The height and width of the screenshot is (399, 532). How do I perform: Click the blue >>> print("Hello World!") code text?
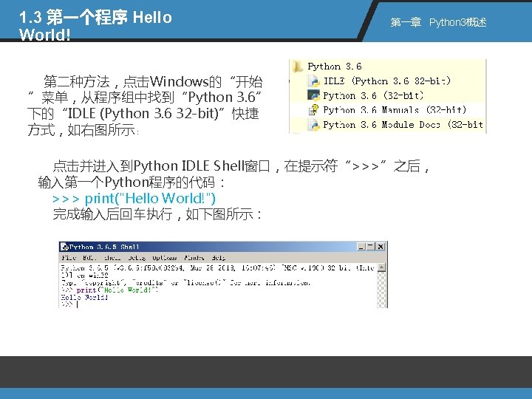(x=134, y=199)
